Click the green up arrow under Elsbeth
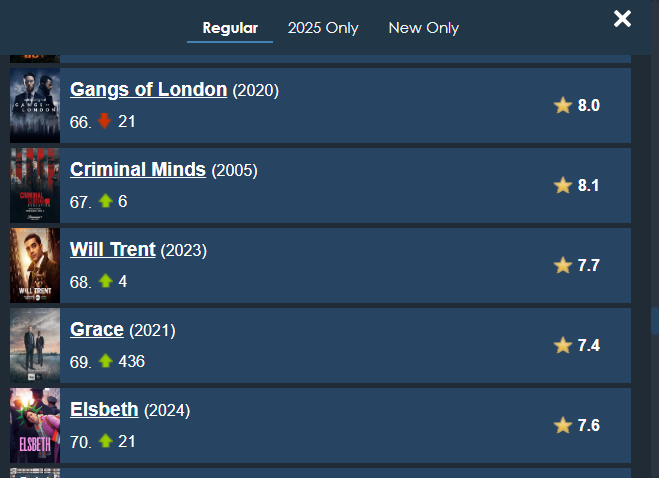This screenshot has height=478, width=659. tap(105, 441)
